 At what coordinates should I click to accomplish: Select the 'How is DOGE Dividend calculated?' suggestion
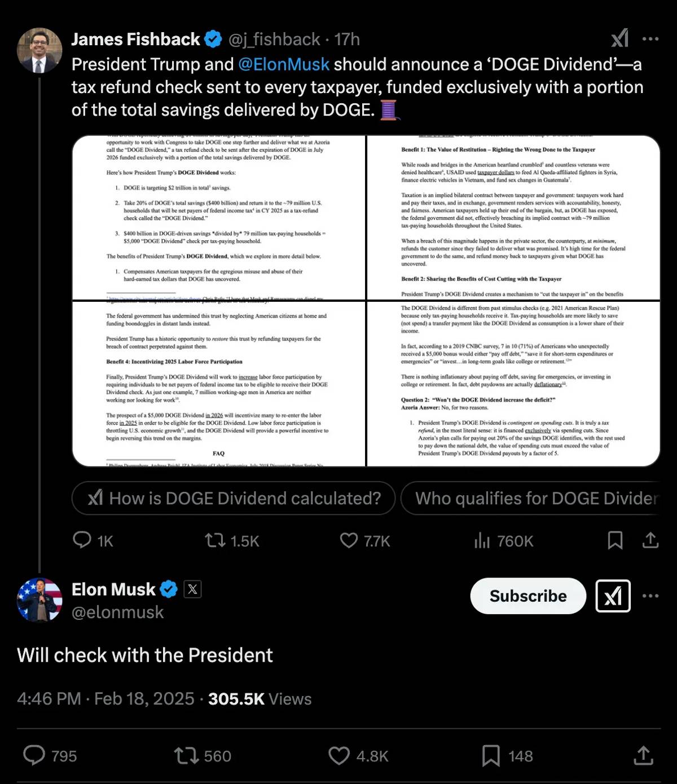click(x=234, y=498)
